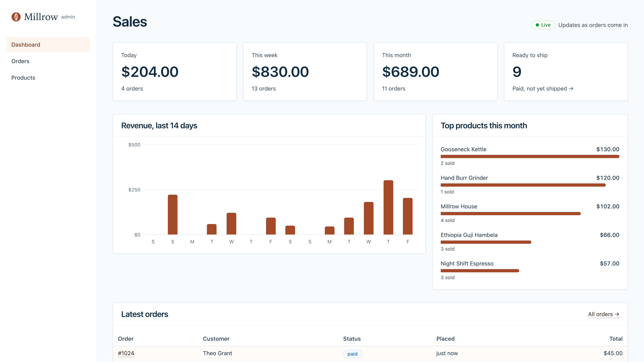Viewport: 644px width, 362px height.
Task: Click the Millrow coffee bean logo icon
Action: tap(16, 17)
